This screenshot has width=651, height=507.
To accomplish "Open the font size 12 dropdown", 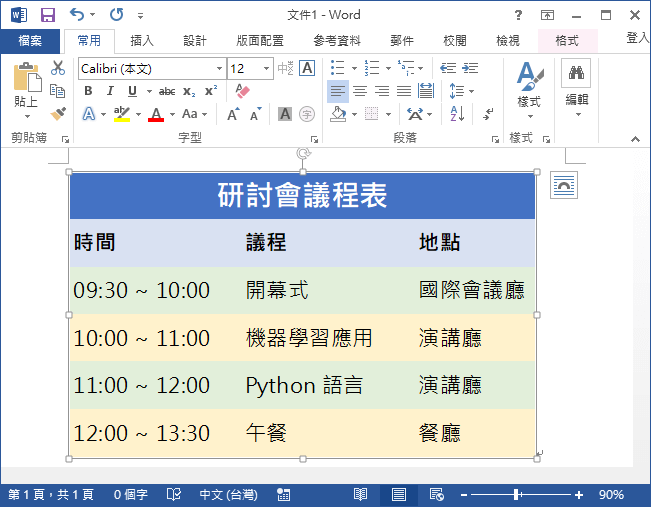I will click(x=267, y=69).
